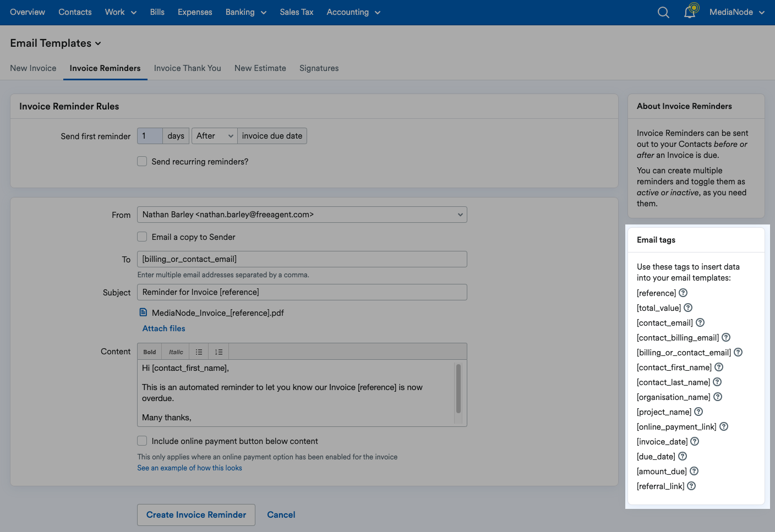Tick Email a copy to Sender
Viewport: 775px width, 532px height.
[142, 237]
